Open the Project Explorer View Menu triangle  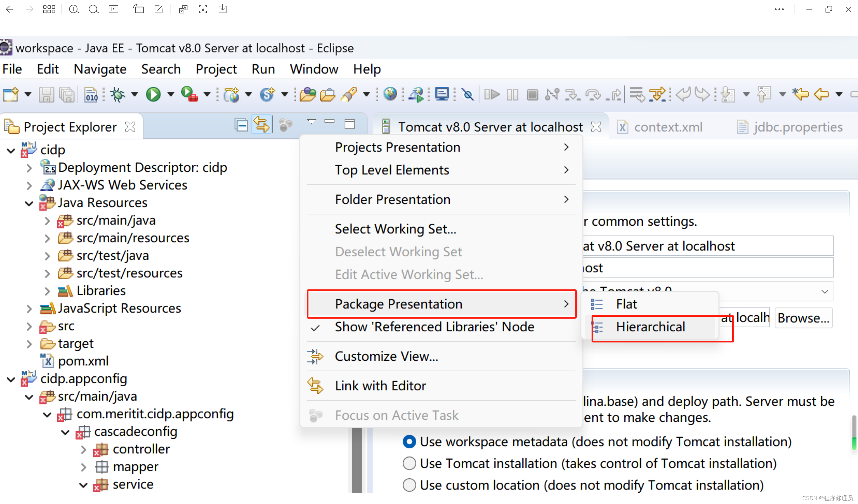click(x=311, y=122)
